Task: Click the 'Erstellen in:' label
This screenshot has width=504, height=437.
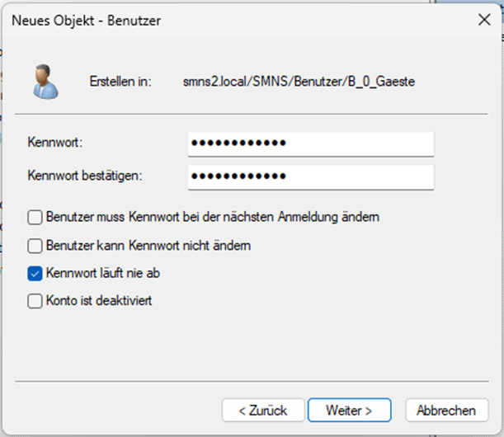Action: coord(120,82)
